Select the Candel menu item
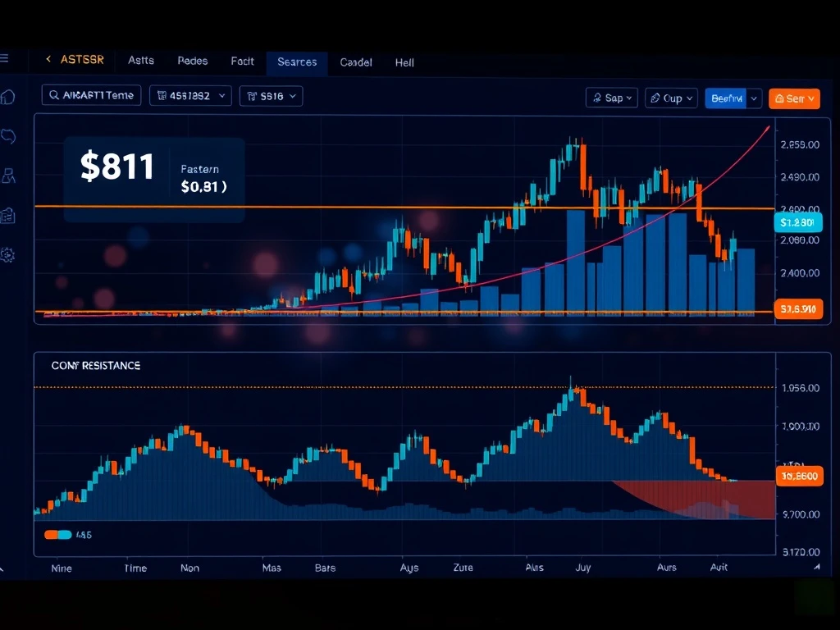The width and height of the screenshot is (840, 630). tap(356, 62)
